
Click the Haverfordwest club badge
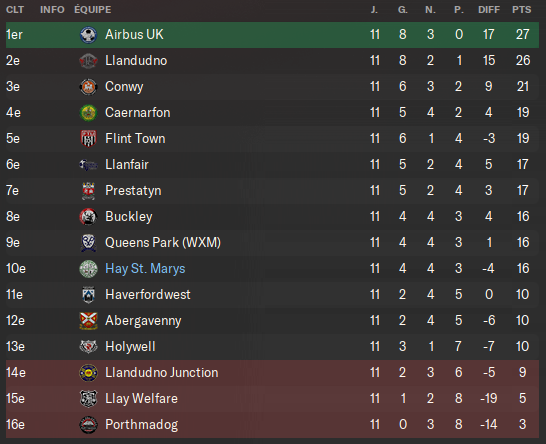(88, 295)
